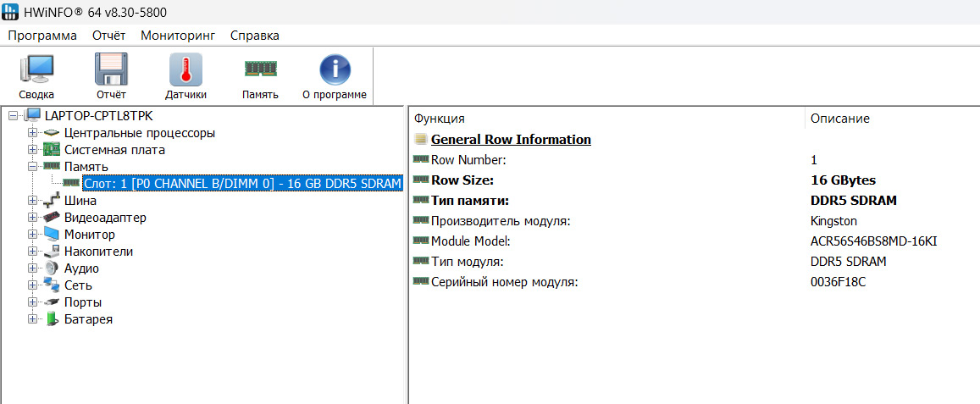Viewport: 980px width, 404px height.
Task: Collapse the Память tree node
Action: (32, 167)
